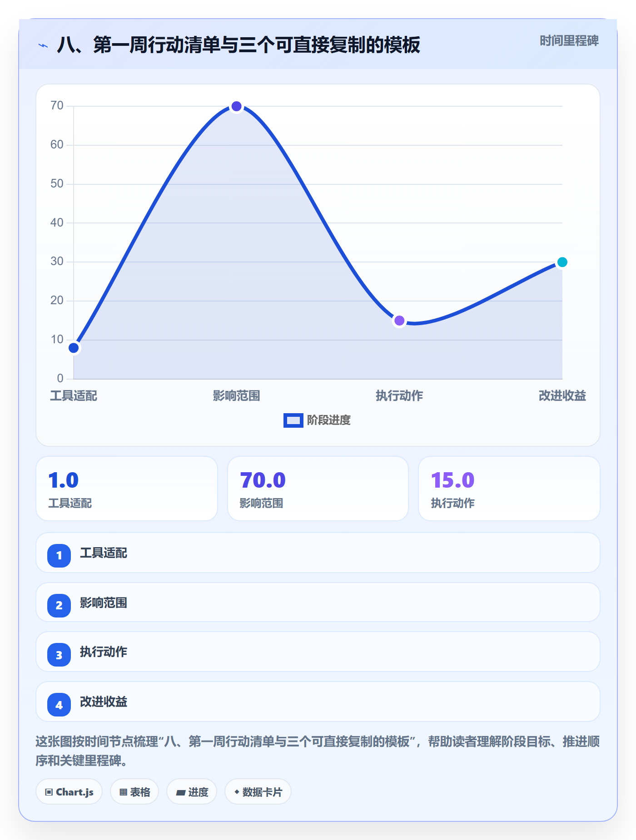
Task: Click the 工具适配 x-axis label
Action: coord(74,396)
